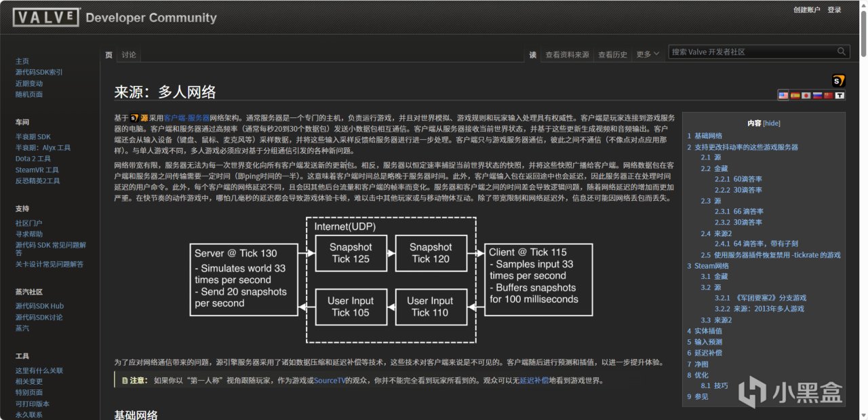868x420 pixels.
Task: Click the SourceTV link in note
Action: (x=330, y=381)
